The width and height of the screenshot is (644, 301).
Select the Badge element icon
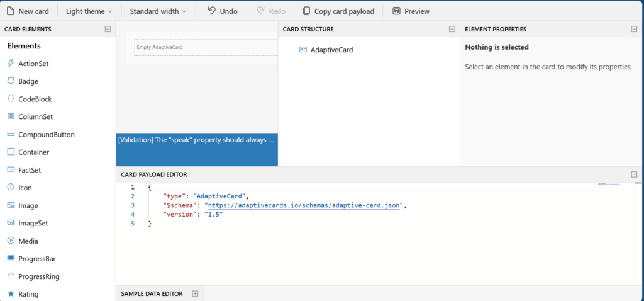tap(11, 81)
